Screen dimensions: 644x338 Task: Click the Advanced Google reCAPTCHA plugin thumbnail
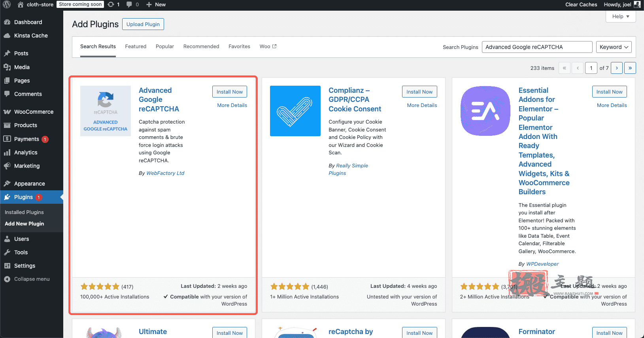(x=106, y=111)
